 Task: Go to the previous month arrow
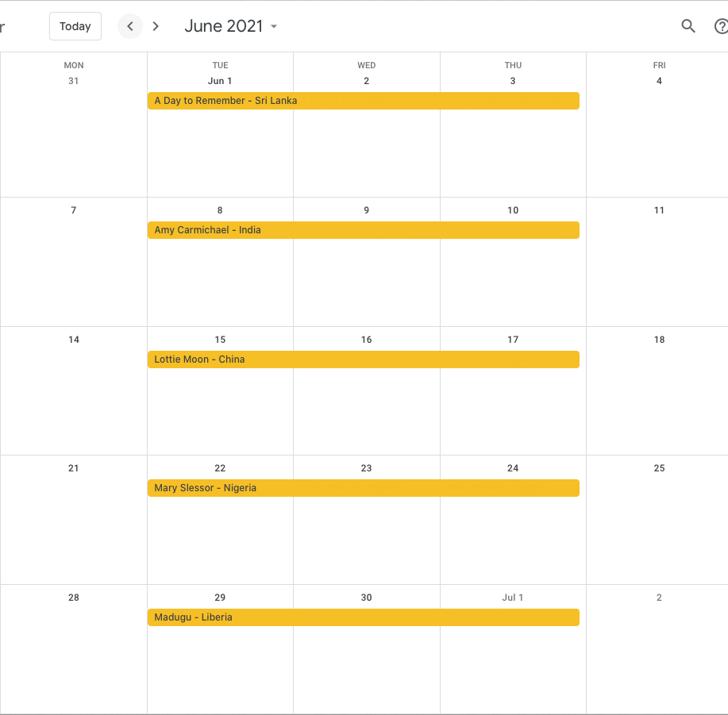[x=130, y=26]
